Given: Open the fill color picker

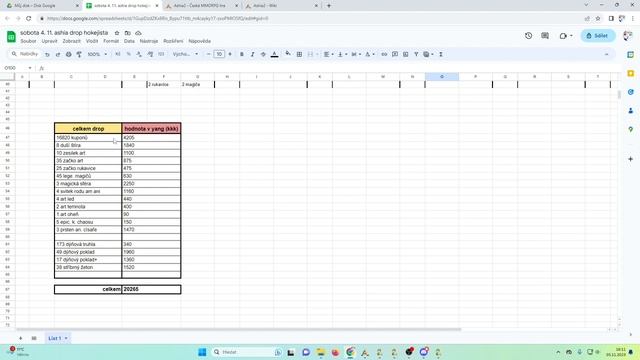Looking at the screenshot, I should 288,54.
